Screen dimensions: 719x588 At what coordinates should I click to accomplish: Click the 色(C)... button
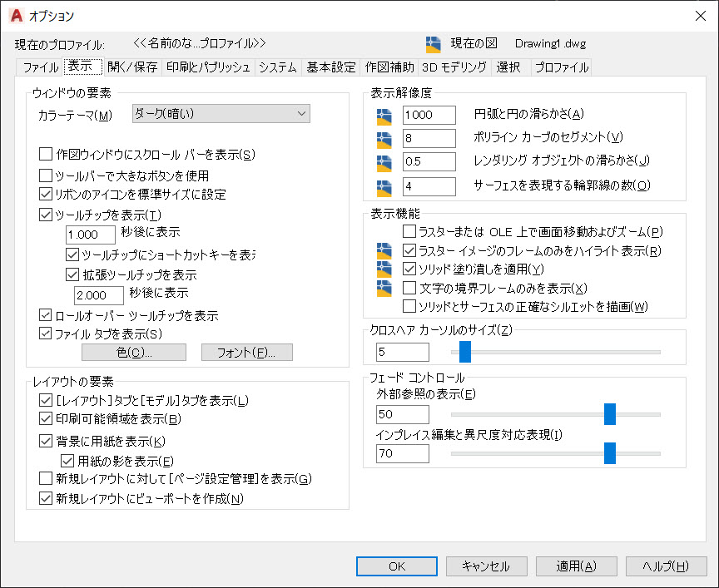coord(134,352)
